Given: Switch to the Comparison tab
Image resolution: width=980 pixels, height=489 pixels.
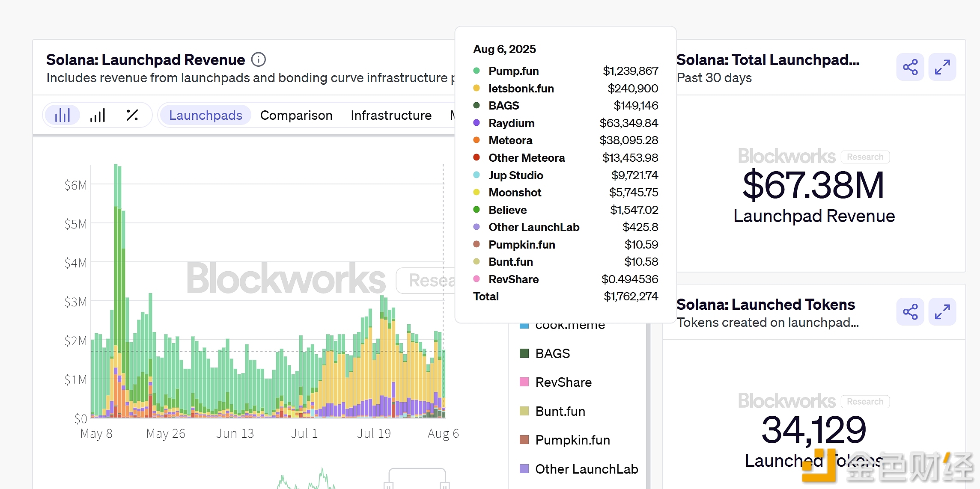Looking at the screenshot, I should tap(296, 115).
